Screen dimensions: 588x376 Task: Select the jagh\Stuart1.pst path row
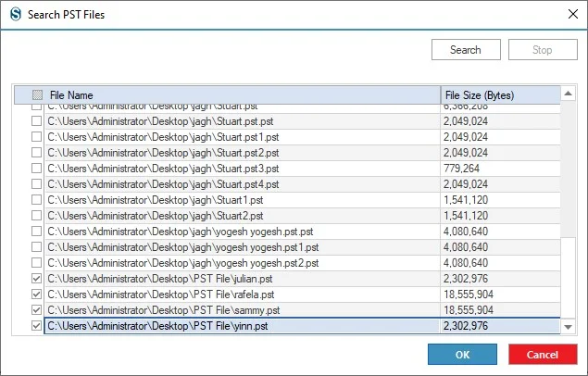[243, 200]
